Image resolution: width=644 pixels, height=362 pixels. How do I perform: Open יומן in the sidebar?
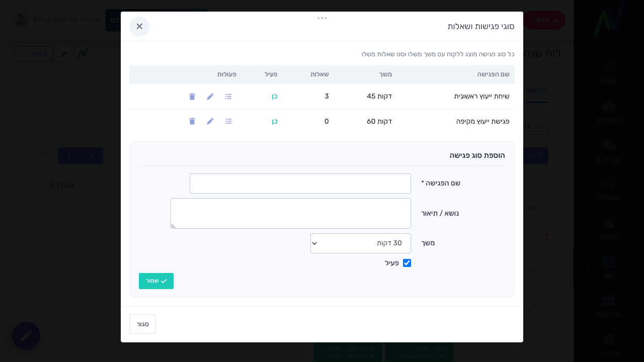pyautogui.click(x=609, y=267)
